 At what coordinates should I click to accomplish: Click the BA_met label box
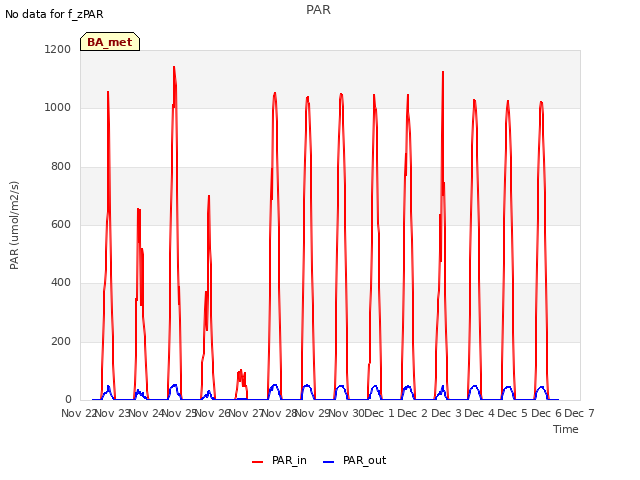click(x=110, y=42)
